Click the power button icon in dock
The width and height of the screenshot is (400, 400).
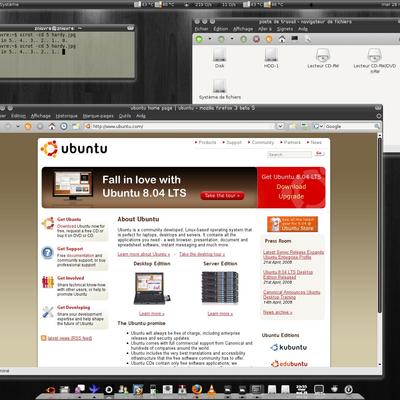(x=348, y=389)
